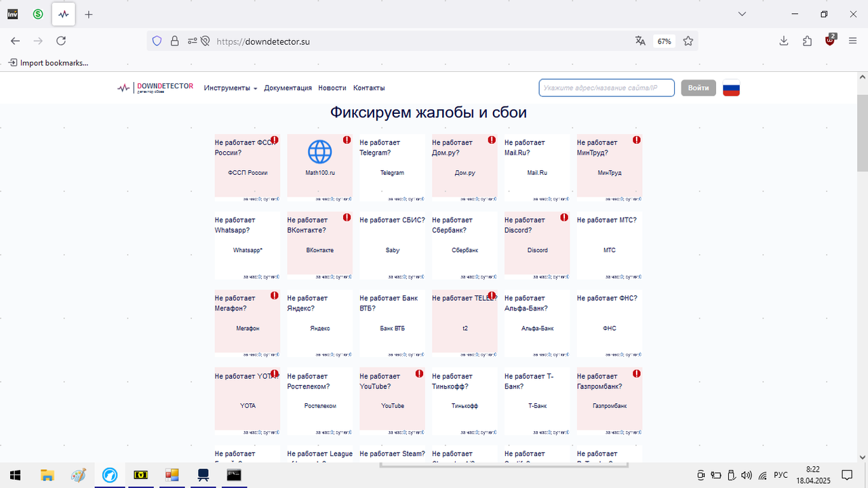Switch to the first pinned Inv tab
The width and height of the screenshot is (868, 488).
click(x=13, y=14)
